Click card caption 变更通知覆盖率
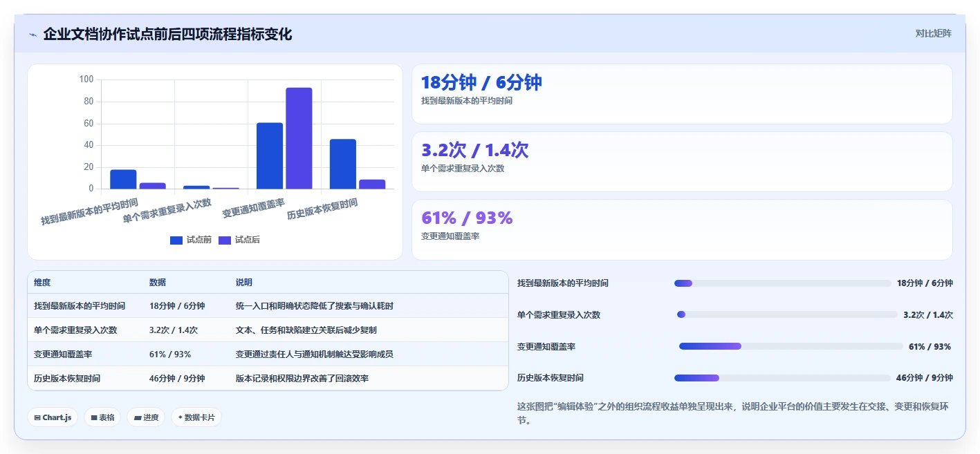 click(450, 236)
